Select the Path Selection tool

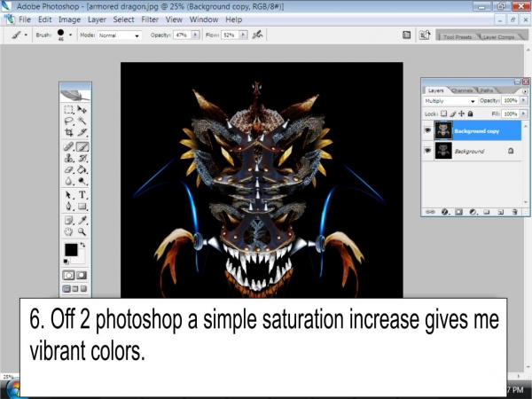[69, 195]
